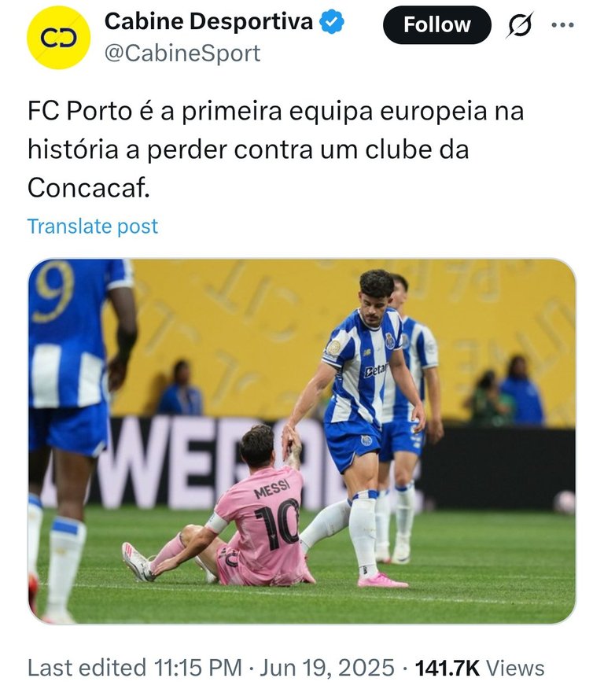Open the Cabine Desportiva display name
Image resolution: width=604 pixels, height=700 pixels.
(209, 21)
